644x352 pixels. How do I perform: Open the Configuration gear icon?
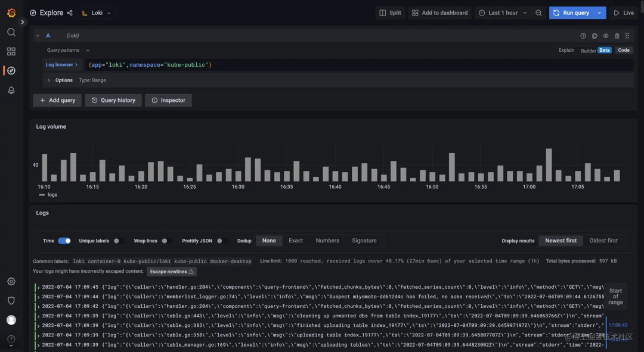click(11, 282)
